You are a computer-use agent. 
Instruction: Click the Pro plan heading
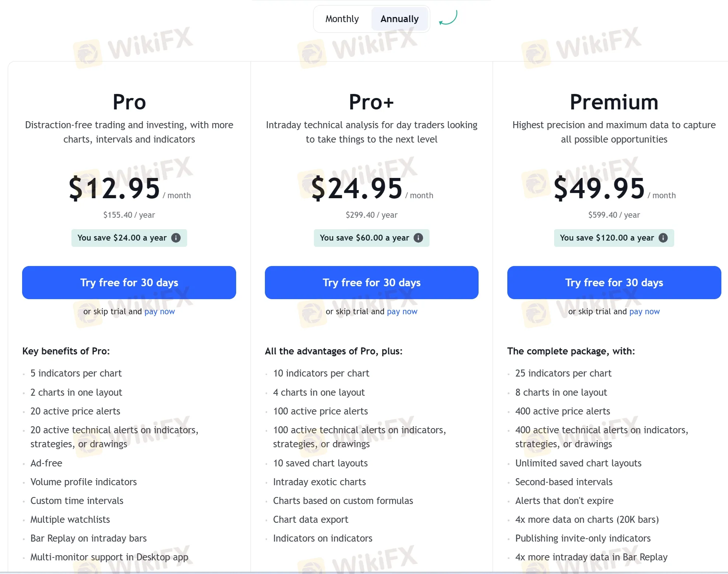[x=129, y=102]
